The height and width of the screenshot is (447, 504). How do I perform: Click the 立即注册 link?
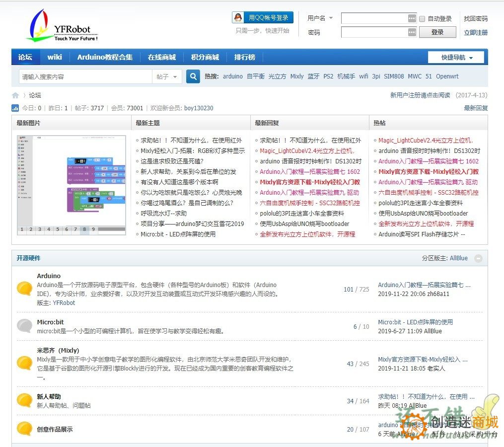pos(475,32)
